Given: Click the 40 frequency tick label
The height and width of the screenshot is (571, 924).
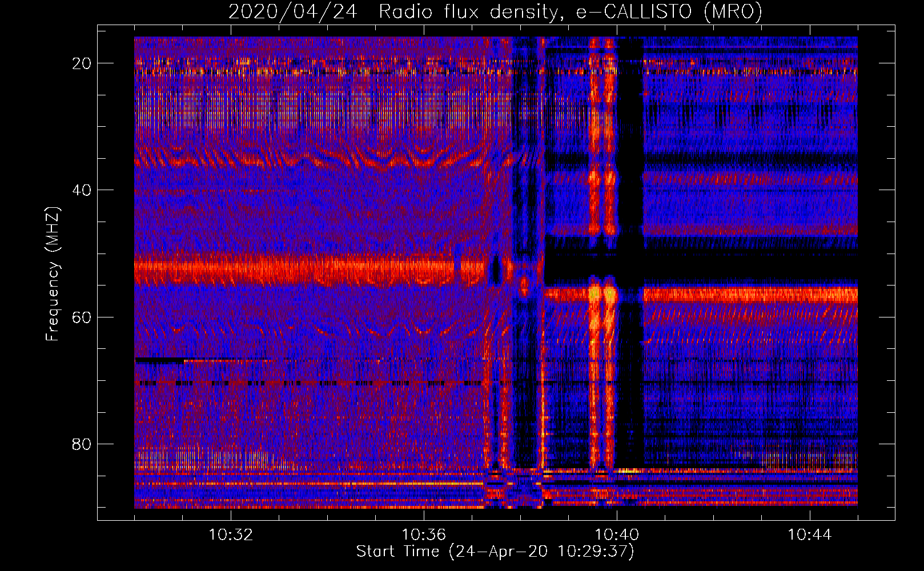Looking at the screenshot, I should click(x=82, y=190).
